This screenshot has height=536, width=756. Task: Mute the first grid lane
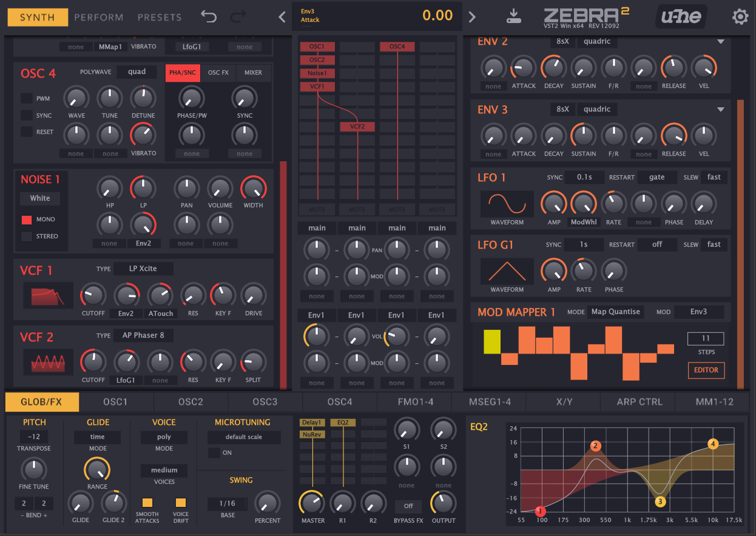click(317, 210)
